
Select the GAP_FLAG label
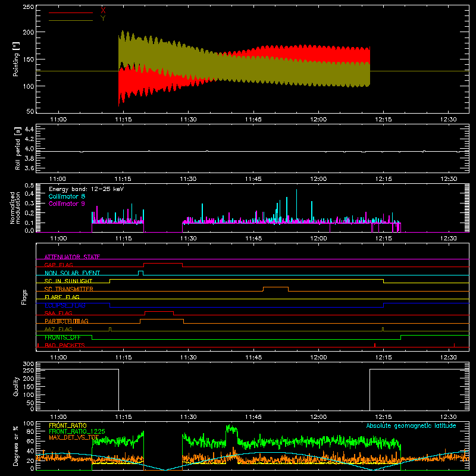coord(58,265)
